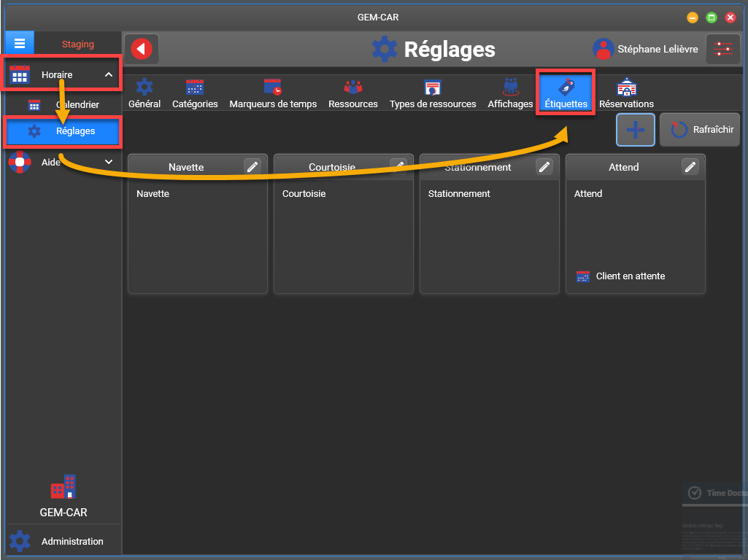Open Administration at the sidebar bottom
Image resolution: width=748 pixels, height=560 pixels.
pos(63,542)
